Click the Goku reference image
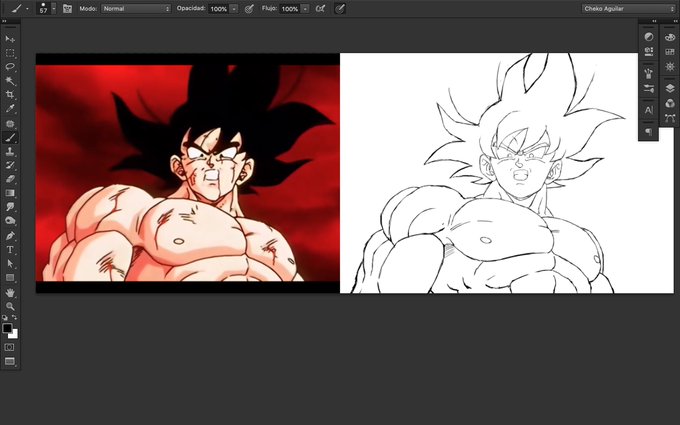The width and height of the screenshot is (680, 425). [x=187, y=173]
